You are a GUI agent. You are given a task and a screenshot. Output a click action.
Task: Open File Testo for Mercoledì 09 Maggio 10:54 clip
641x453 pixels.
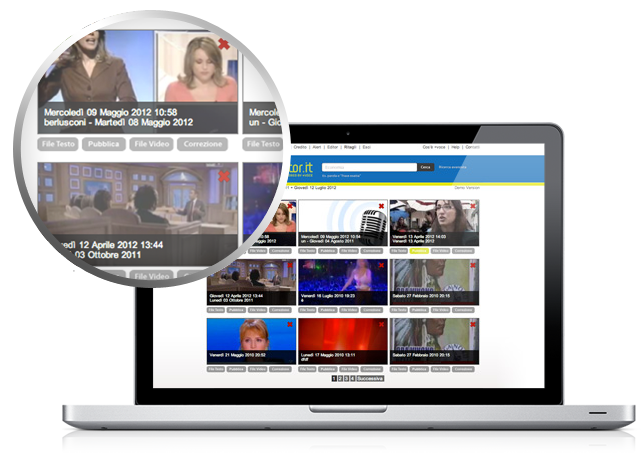pos(307,251)
